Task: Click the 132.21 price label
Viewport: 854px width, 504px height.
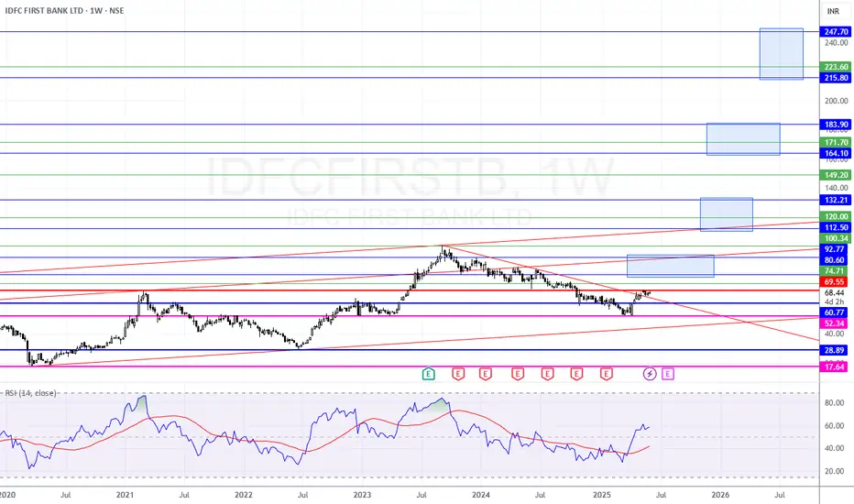Action: [836, 200]
